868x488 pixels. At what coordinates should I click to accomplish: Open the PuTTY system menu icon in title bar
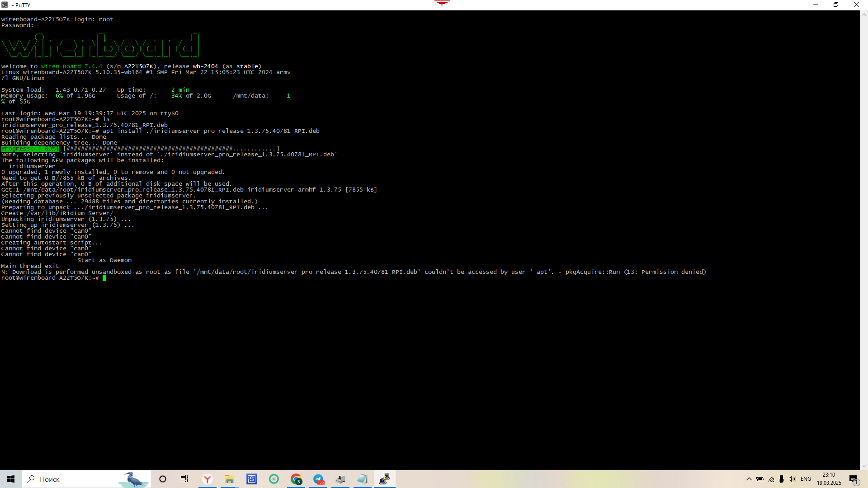(5, 5)
